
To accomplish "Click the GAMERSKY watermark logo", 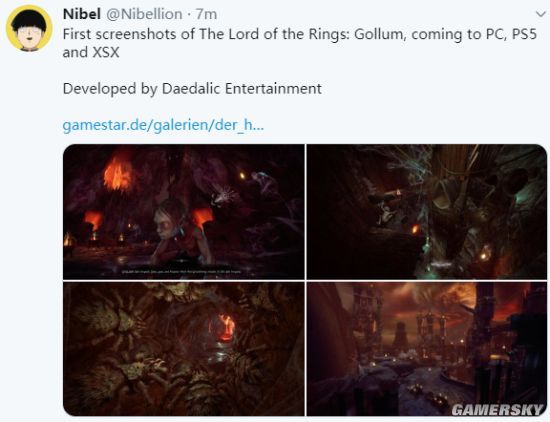I will click(497, 409).
